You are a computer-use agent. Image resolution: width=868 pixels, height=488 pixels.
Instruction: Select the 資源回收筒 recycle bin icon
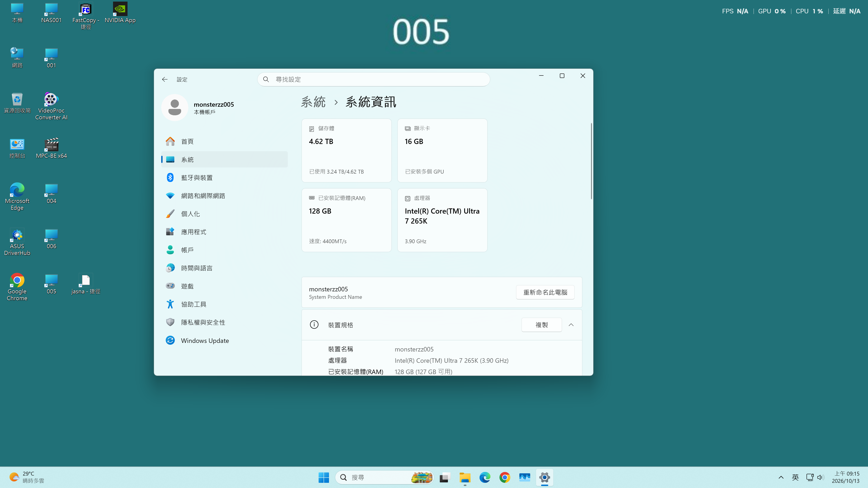click(x=17, y=103)
